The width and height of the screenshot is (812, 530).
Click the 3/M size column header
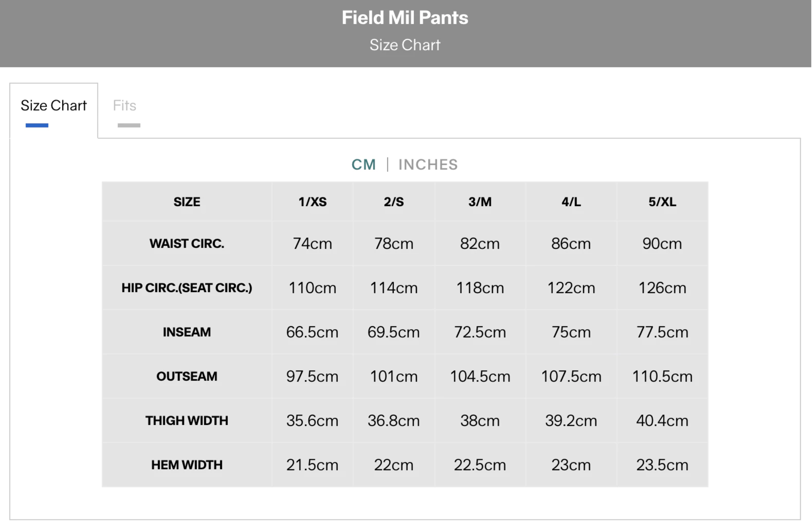click(480, 202)
